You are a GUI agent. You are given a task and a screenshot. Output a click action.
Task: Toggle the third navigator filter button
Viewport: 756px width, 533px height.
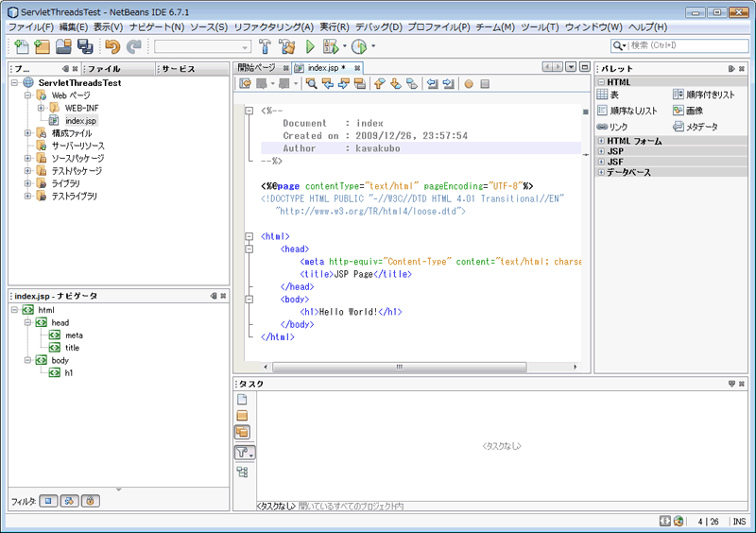90,501
